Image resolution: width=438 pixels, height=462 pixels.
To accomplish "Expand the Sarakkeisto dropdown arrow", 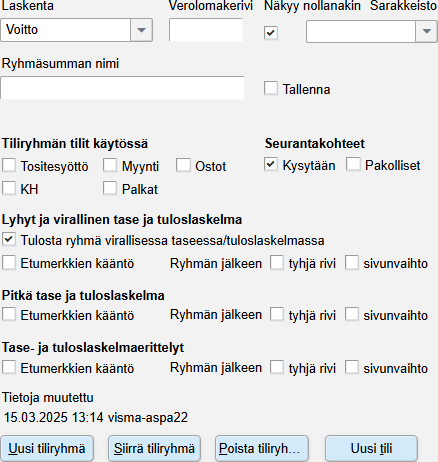I will point(426,31).
